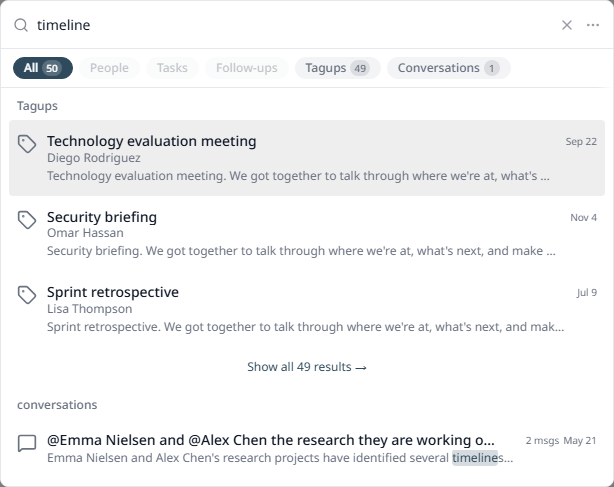This screenshot has height=487, width=614.
Task: Click the tag icon beside Sprint retrospective
Action: (27, 295)
